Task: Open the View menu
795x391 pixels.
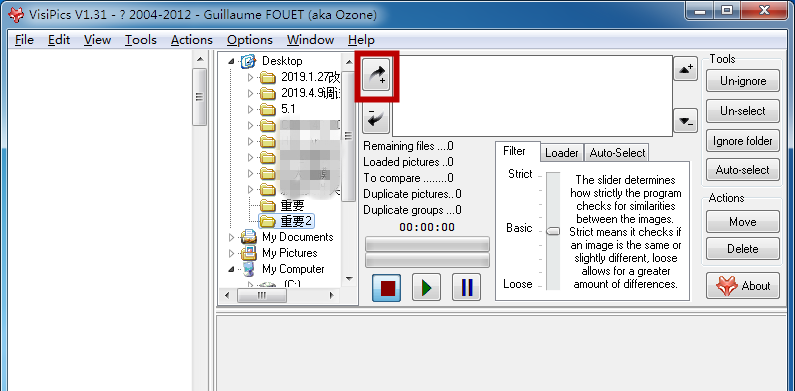Action: point(97,40)
